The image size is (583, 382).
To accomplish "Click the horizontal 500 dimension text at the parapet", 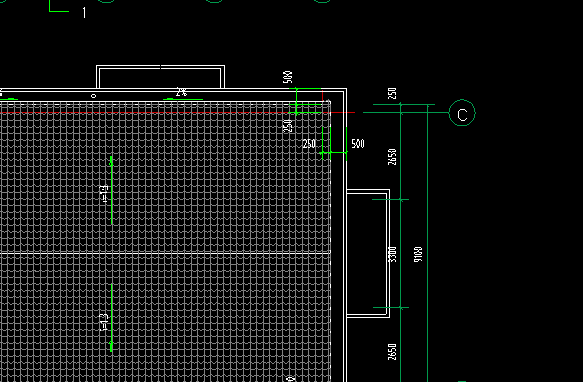I will (x=358, y=144).
